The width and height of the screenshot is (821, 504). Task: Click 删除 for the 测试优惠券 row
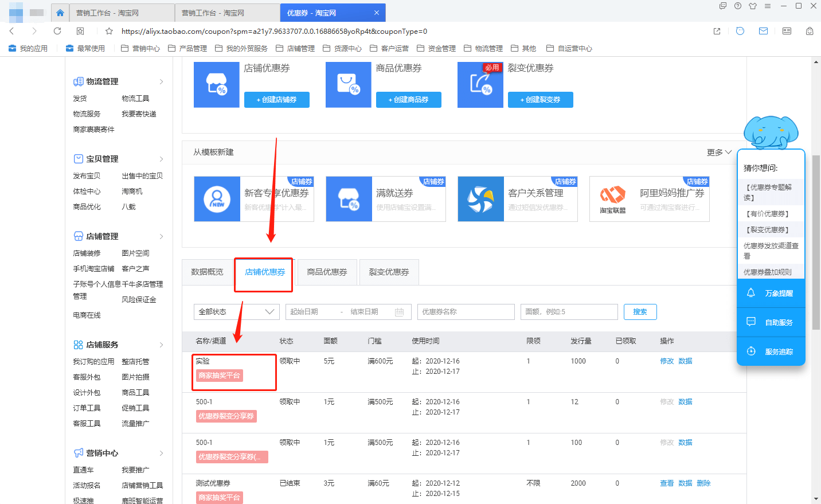pos(703,483)
